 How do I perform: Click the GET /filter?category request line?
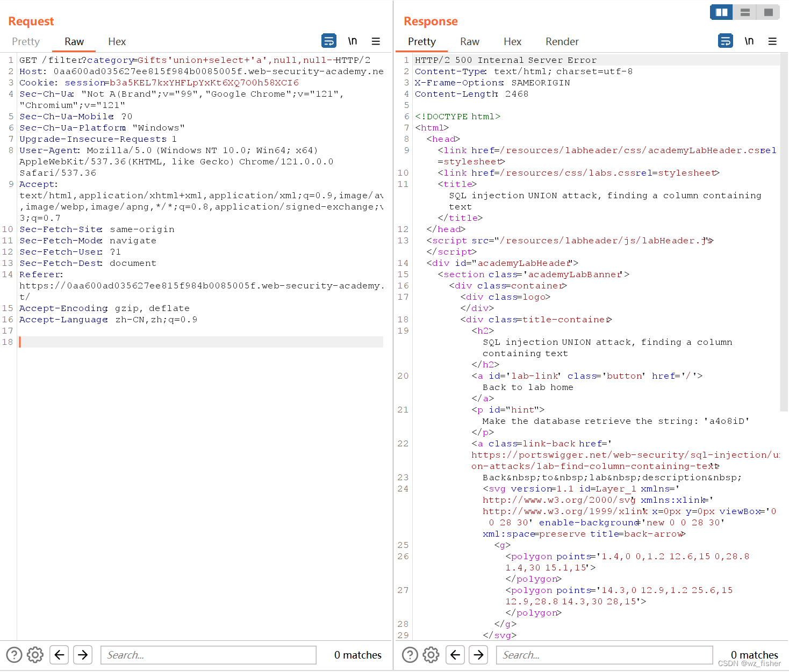click(195, 60)
